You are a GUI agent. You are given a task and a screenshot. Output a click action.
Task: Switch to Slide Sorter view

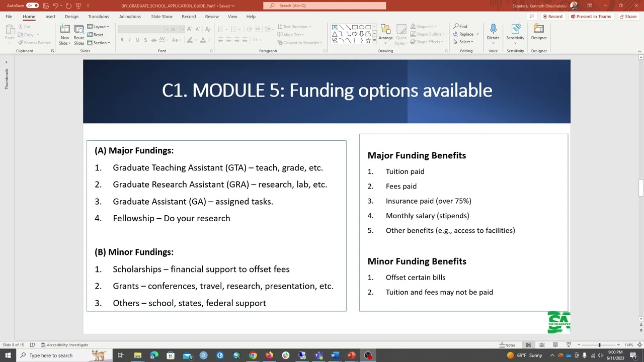(x=542, y=345)
